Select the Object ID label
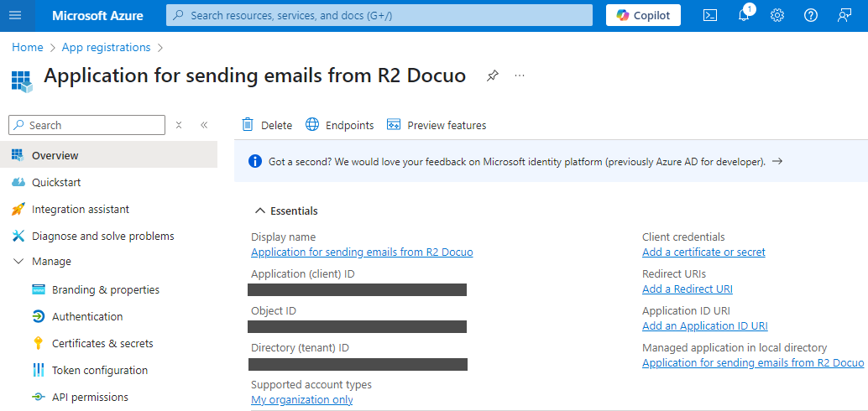Screen dimensions: 868x411 pos(274,311)
